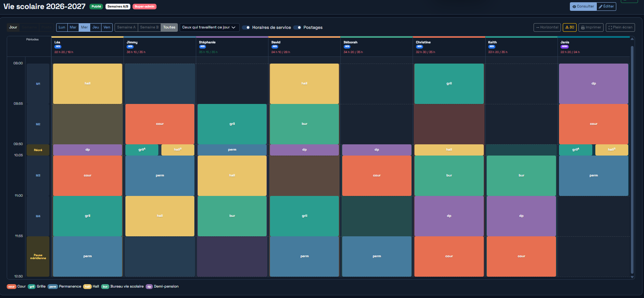
Task: Switch to the Jeu day tab
Action: click(96, 27)
